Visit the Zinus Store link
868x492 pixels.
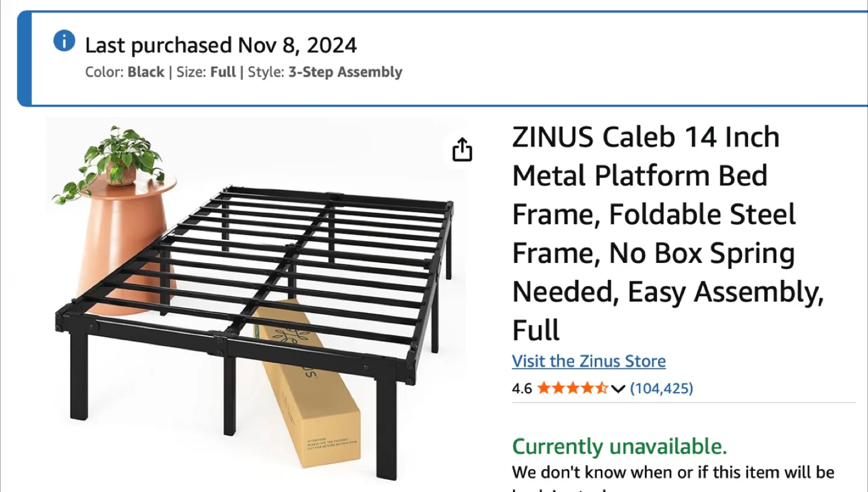[588, 361]
